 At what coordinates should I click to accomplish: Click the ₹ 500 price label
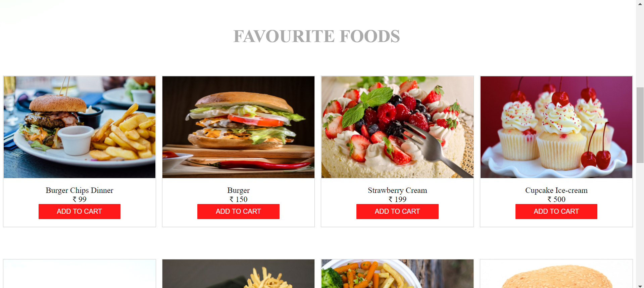click(556, 199)
